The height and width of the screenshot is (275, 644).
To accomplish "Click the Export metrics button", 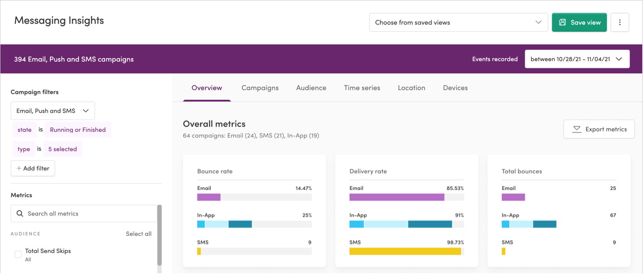I will [x=599, y=129].
